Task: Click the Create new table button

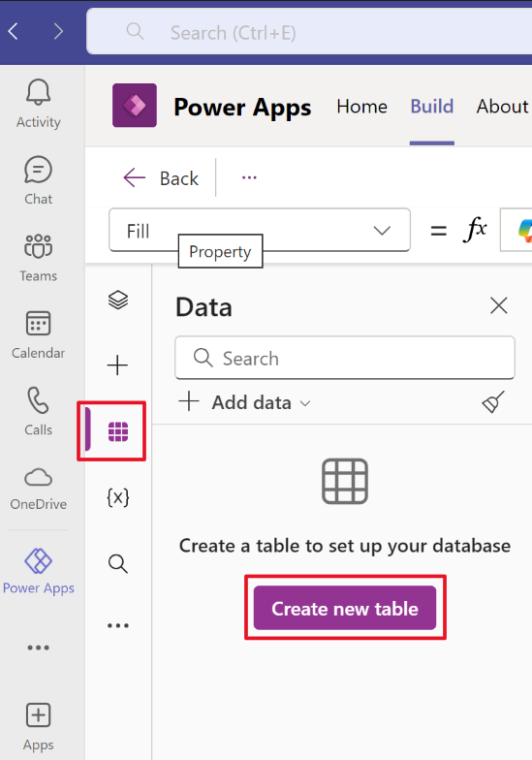Action: (x=345, y=609)
